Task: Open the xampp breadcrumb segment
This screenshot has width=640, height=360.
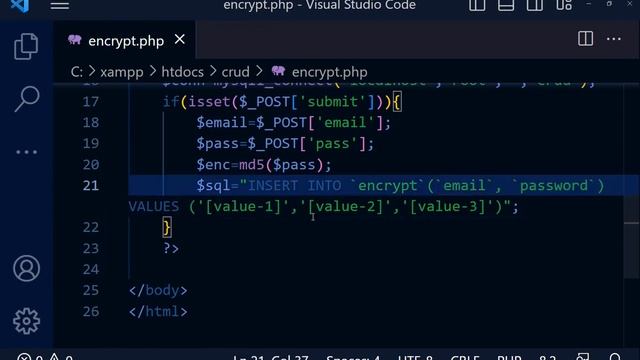Action: pyautogui.click(x=122, y=72)
